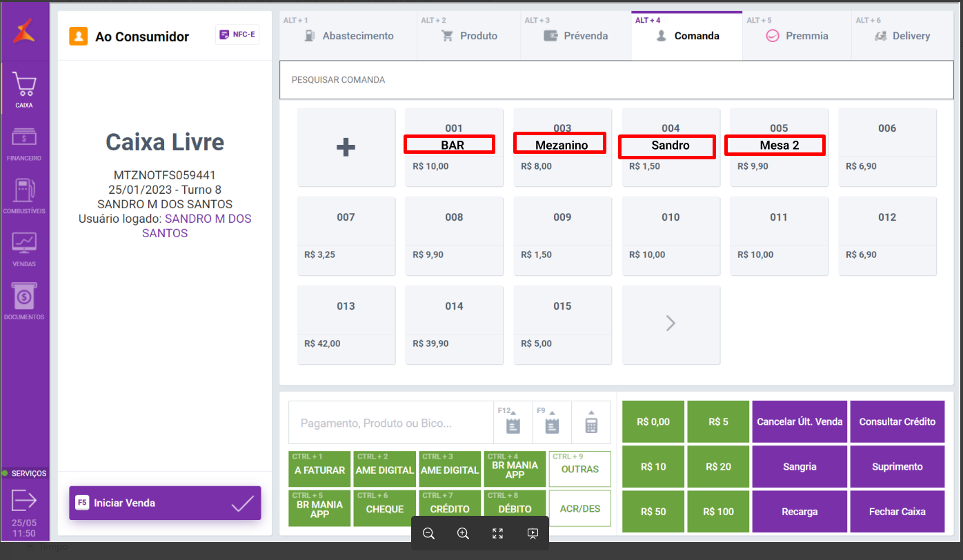Click the Combustíveis fuel pump icon
The image size is (963, 560).
[x=24, y=194]
